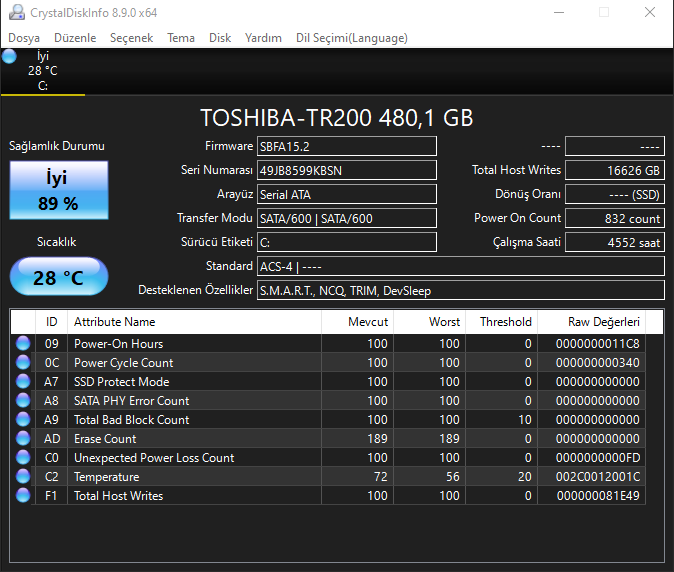The image size is (674, 572).
Task: Click the Transfer Modu field SATA/600
Action: [x=346, y=218]
